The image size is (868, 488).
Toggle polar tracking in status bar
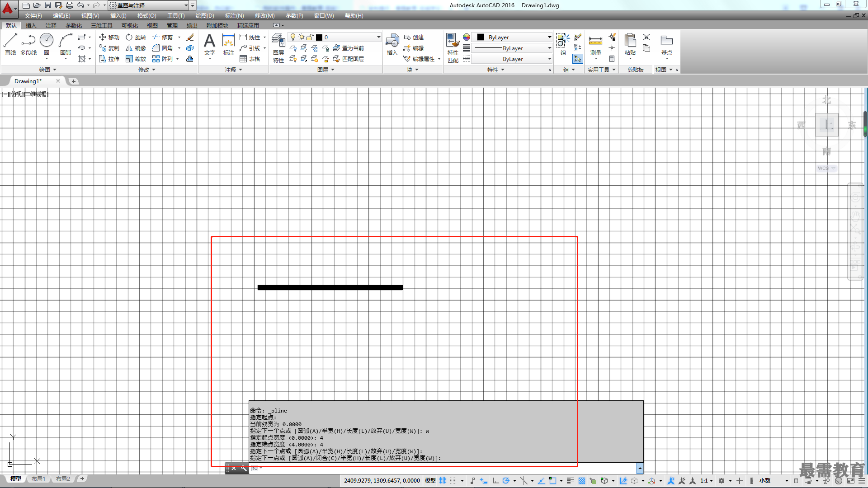pos(506,481)
